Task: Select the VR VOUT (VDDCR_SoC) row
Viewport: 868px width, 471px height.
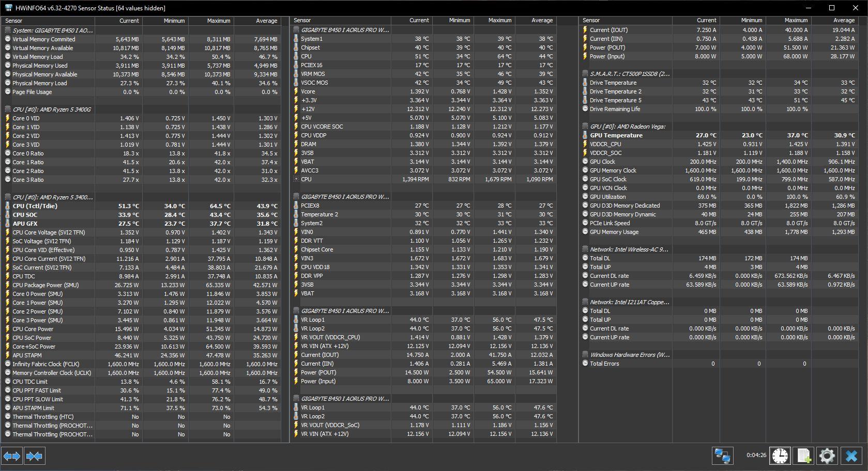Action: point(423,425)
